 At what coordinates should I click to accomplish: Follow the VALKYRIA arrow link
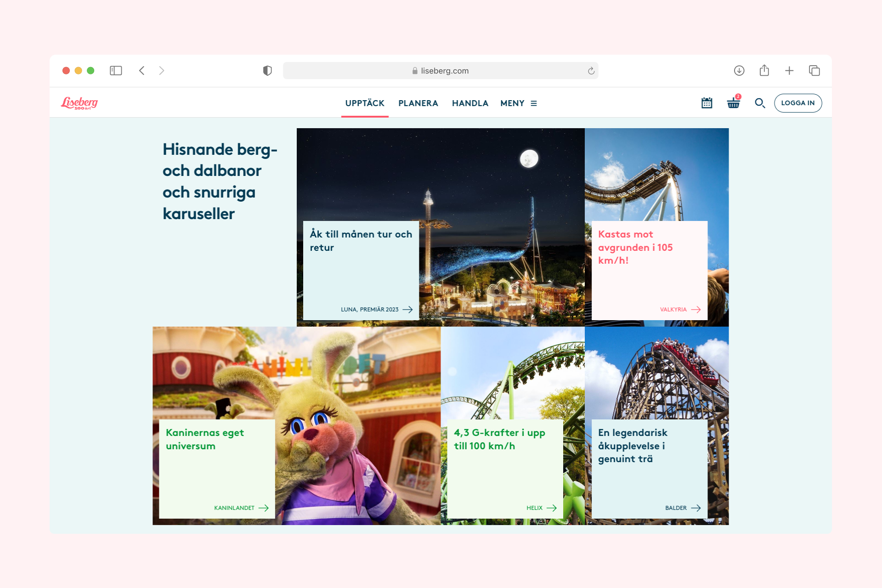tap(680, 310)
